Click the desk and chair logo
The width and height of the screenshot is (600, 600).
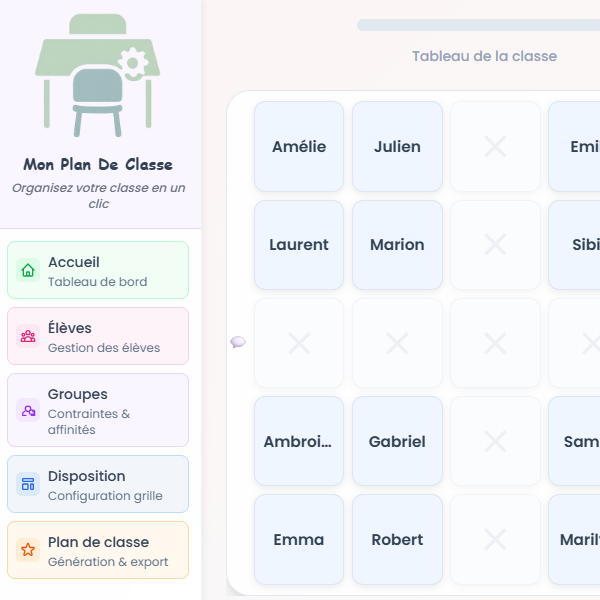point(97,76)
